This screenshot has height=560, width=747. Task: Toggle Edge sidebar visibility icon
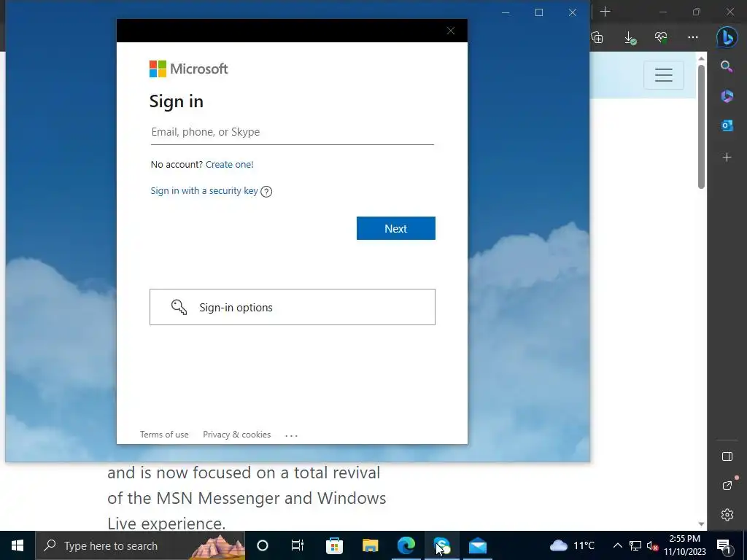coord(727,456)
